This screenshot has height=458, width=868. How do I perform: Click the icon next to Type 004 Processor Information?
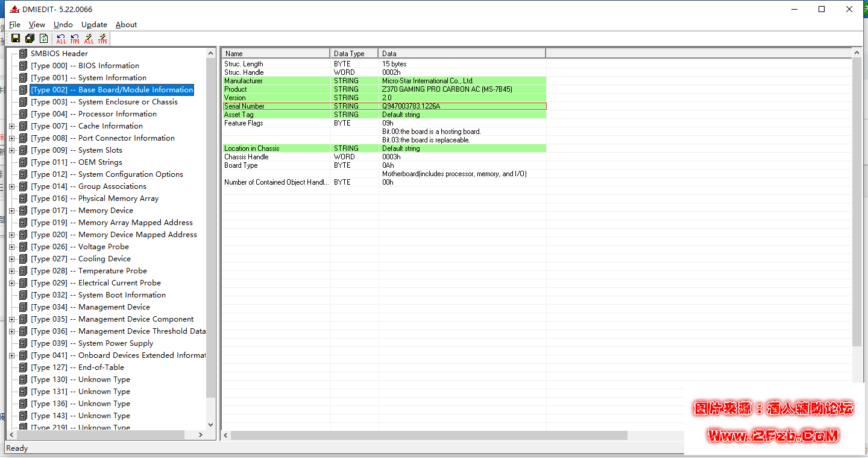23,114
